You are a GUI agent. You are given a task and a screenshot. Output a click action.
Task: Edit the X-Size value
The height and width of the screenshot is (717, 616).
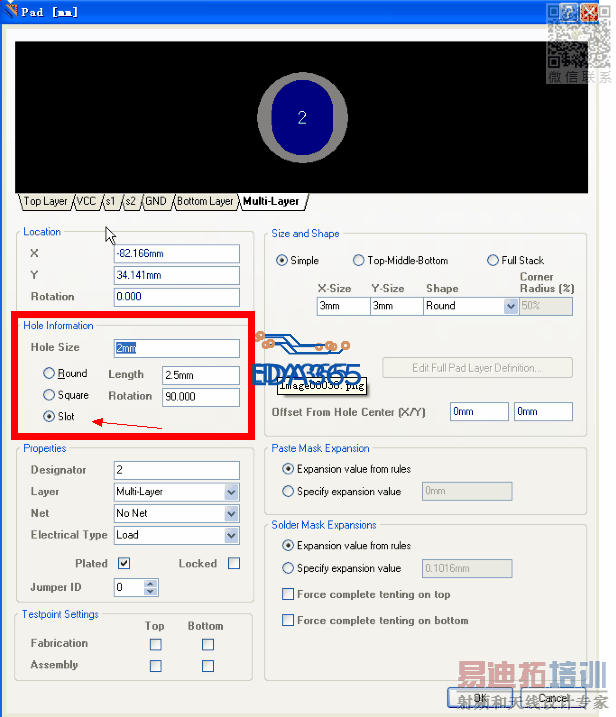343,306
